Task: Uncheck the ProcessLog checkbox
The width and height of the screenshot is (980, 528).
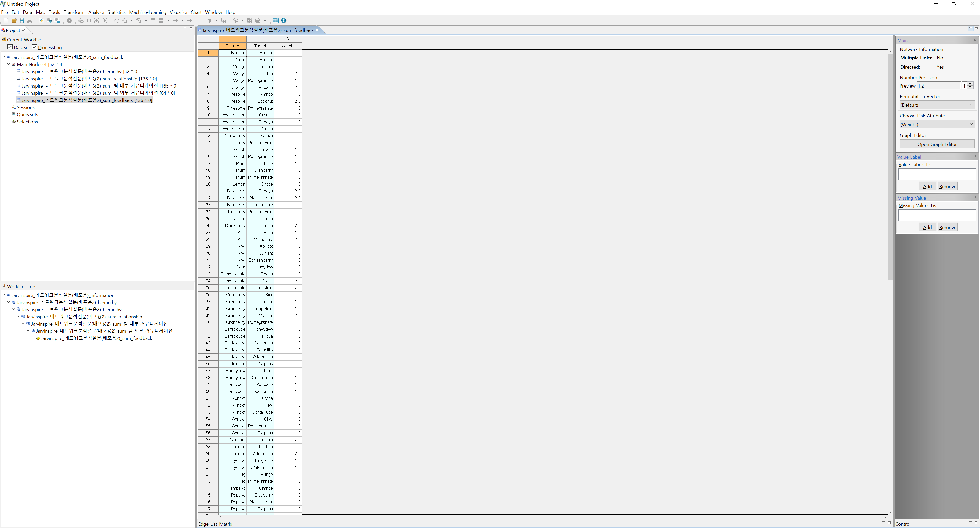Action: point(34,47)
